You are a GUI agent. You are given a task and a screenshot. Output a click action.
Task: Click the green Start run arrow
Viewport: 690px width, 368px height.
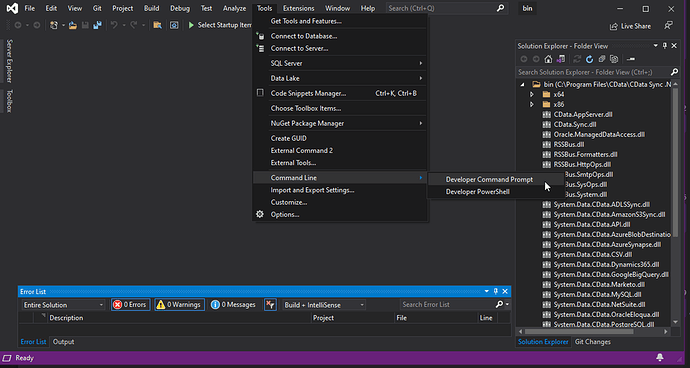(x=191, y=26)
